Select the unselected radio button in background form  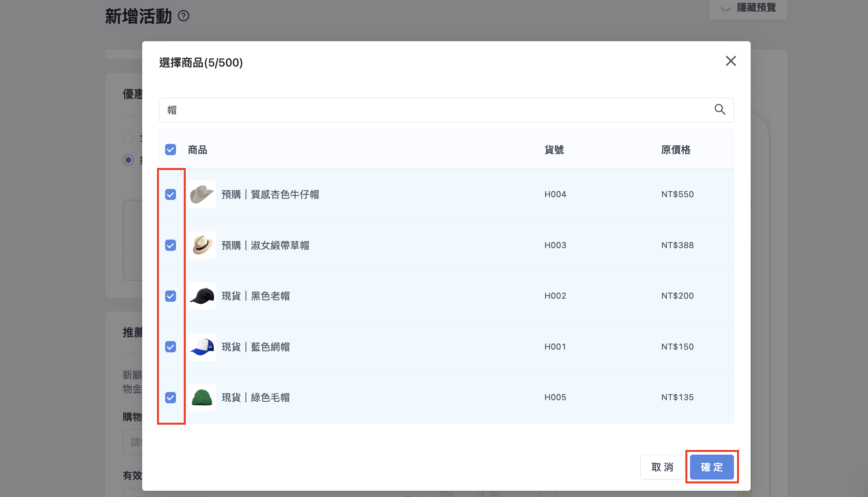tap(128, 137)
